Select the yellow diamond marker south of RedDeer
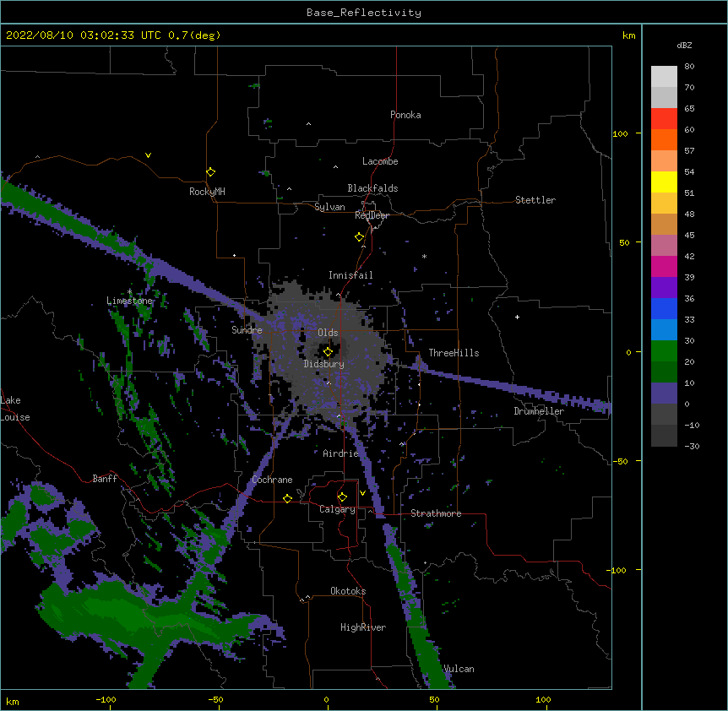The image size is (728, 711). (x=359, y=237)
